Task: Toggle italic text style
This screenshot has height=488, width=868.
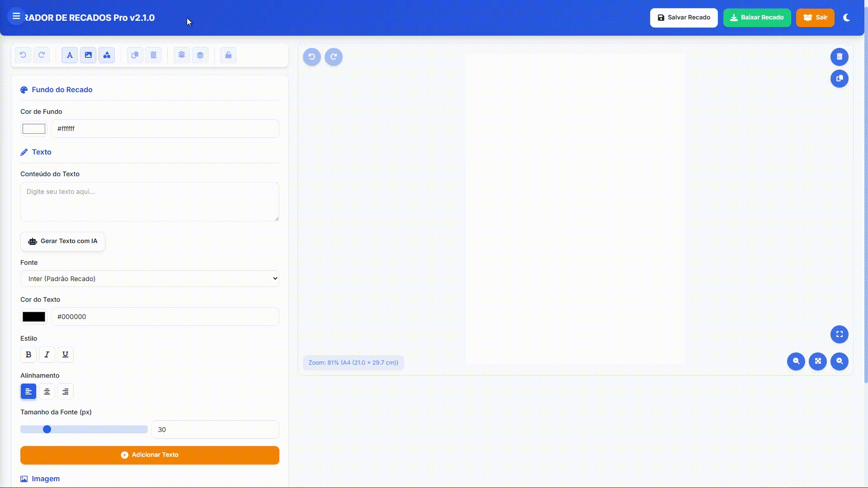Action: coord(47,355)
